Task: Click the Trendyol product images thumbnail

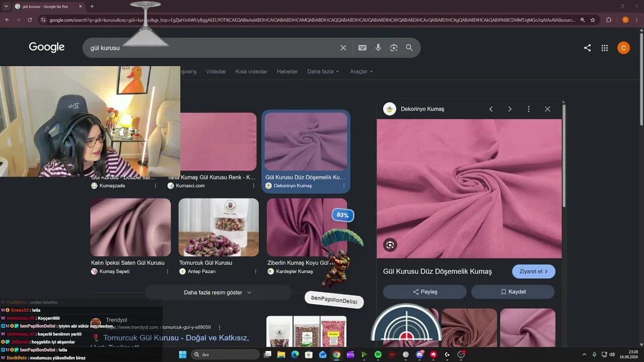Action: [x=306, y=331]
